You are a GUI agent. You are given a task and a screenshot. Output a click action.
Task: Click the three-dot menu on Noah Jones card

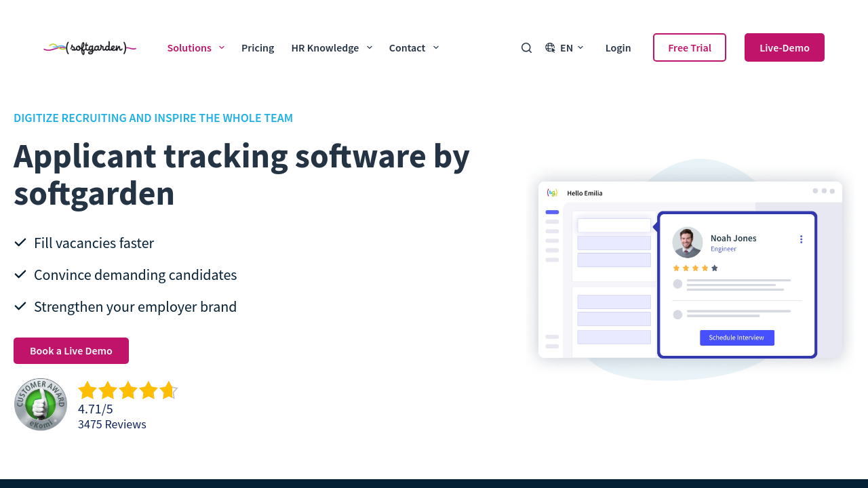click(801, 239)
